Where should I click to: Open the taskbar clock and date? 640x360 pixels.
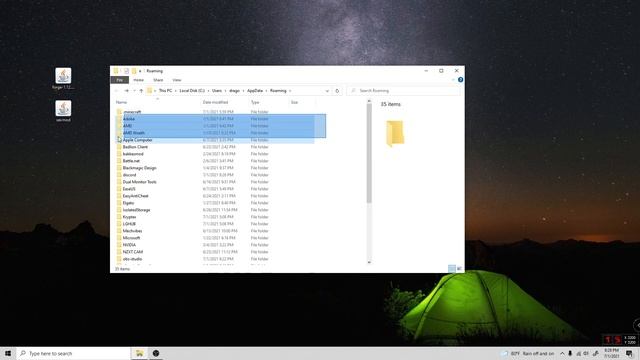[x=611, y=353]
